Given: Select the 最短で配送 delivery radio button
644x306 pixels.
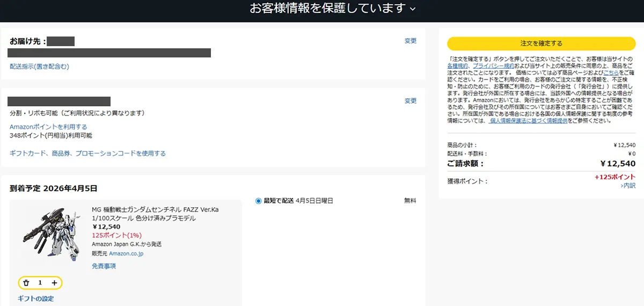Looking at the screenshot, I should pyautogui.click(x=259, y=201).
